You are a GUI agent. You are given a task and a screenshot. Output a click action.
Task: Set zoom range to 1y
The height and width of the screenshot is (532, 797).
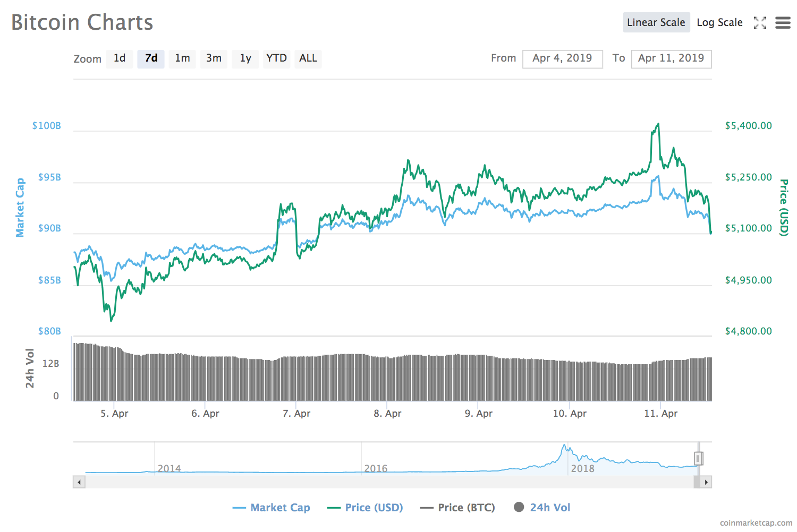pyautogui.click(x=245, y=58)
